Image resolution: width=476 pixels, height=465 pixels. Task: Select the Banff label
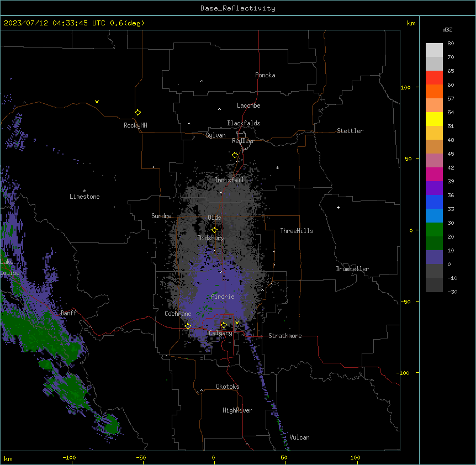point(68,313)
